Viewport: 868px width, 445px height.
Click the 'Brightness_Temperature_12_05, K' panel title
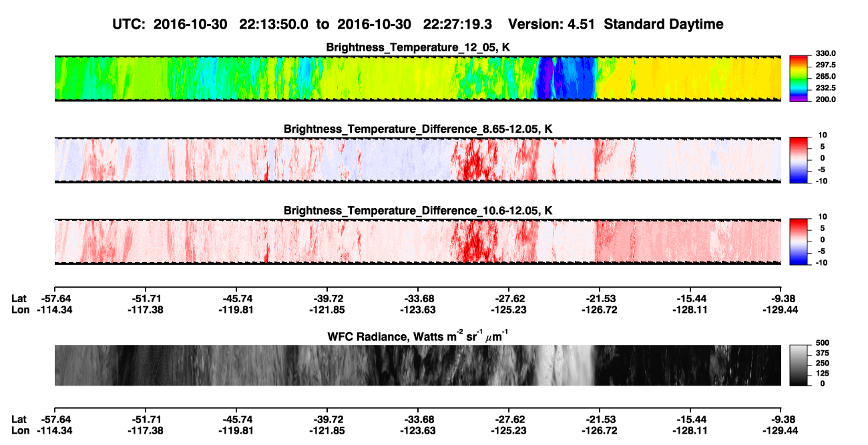pyautogui.click(x=418, y=47)
